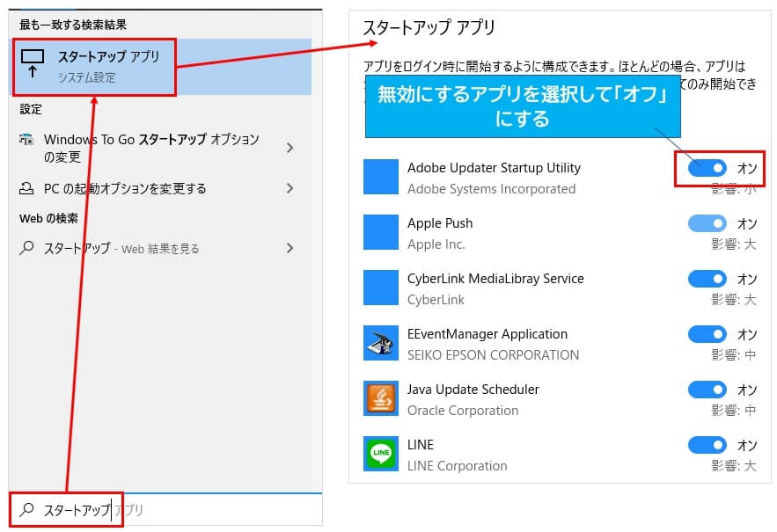Turn off the EEventManager Application toggle
This screenshot has width=777, height=532.
click(707, 335)
